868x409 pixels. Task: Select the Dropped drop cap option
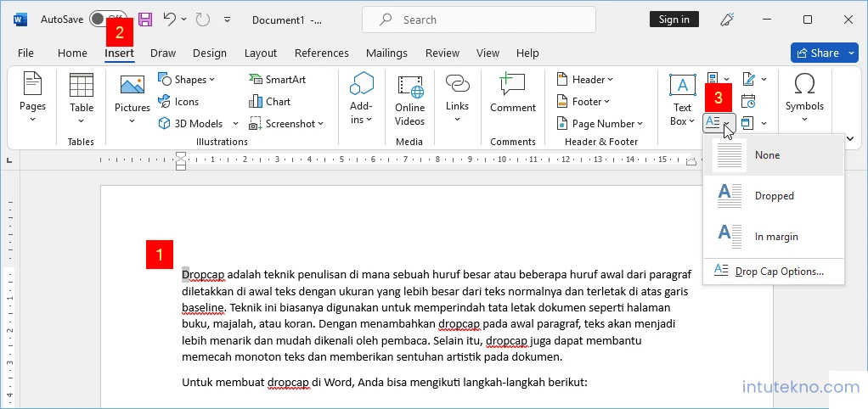pyautogui.click(x=774, y=196)
